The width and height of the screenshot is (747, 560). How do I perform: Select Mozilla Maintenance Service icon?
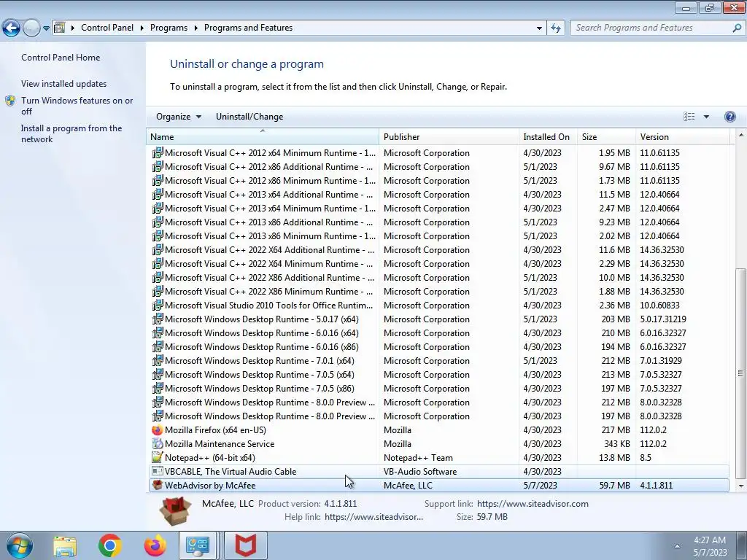coord(157,444)
